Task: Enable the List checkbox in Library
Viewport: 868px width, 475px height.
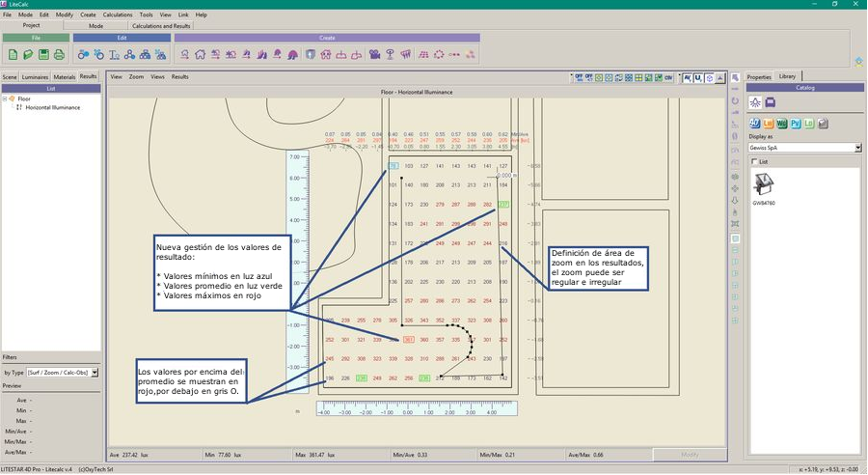Action: 752,162
